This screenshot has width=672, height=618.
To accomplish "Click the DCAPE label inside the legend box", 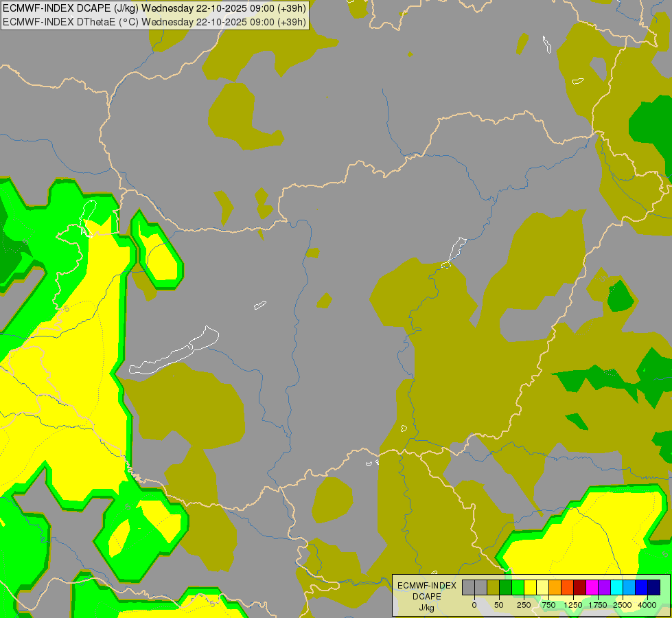I will pyautogui.click(x=426, y=597).
